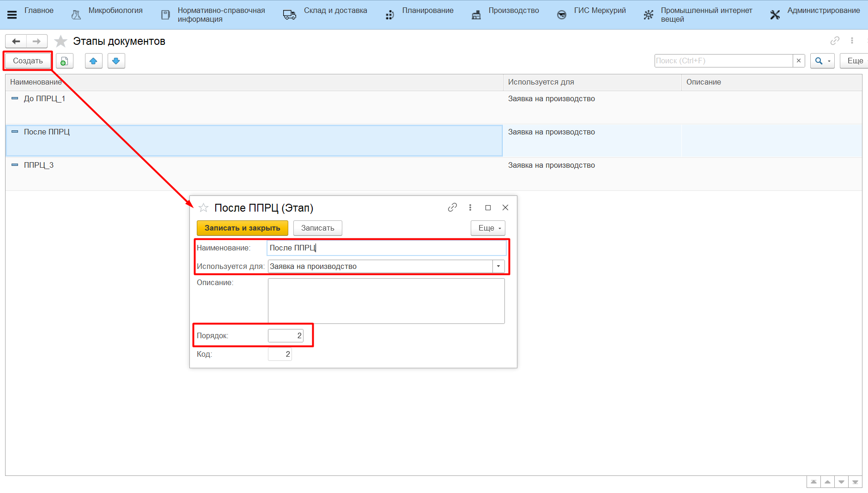This screenshot has height=493, width=868.
Task: Open the Еще dropdown in dialog
Action: [488, 228]
